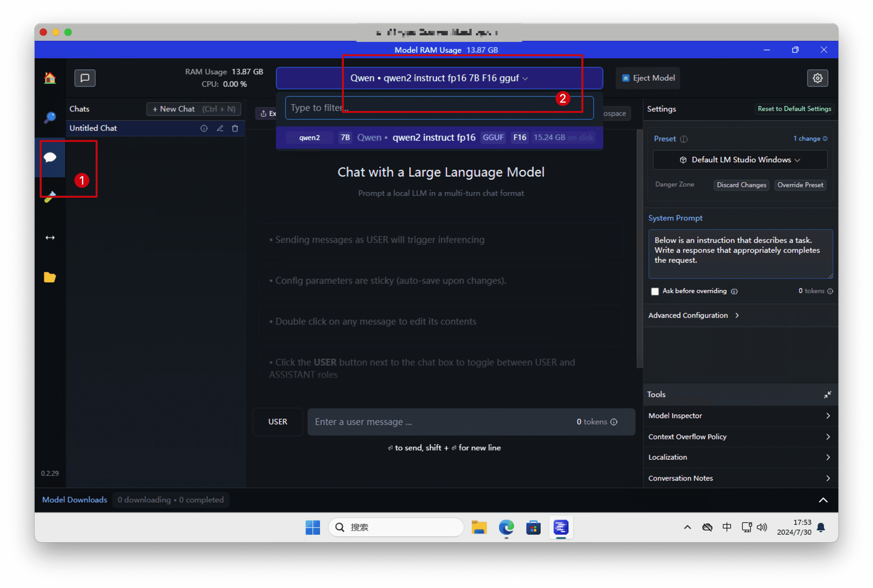Click the OneDrive cloud tray icon

707,527
